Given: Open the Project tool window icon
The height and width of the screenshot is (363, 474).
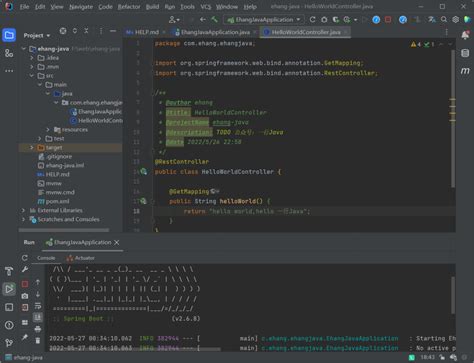Looking at the screenshot, I should 9,35.
